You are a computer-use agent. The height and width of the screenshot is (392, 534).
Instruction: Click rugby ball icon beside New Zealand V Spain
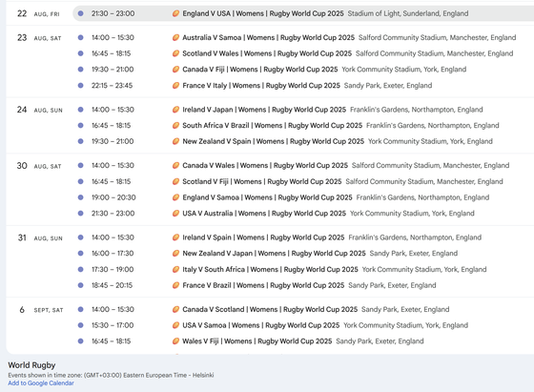coord(175,141)
